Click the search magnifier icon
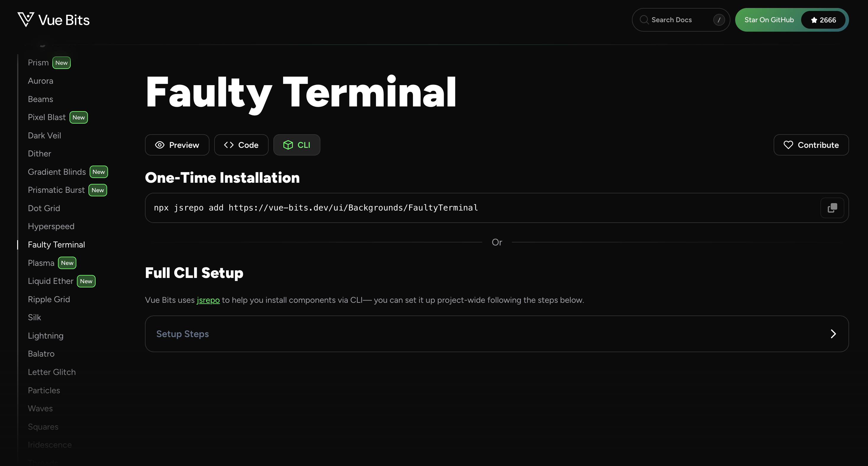The height and width of the screenshot is (466, 868). [x=644, y=20]
